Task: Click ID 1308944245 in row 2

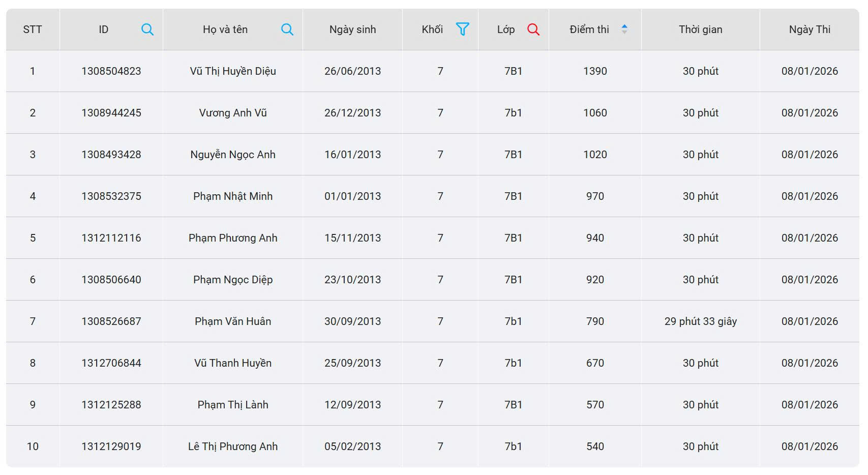Action: coord(111,113)
